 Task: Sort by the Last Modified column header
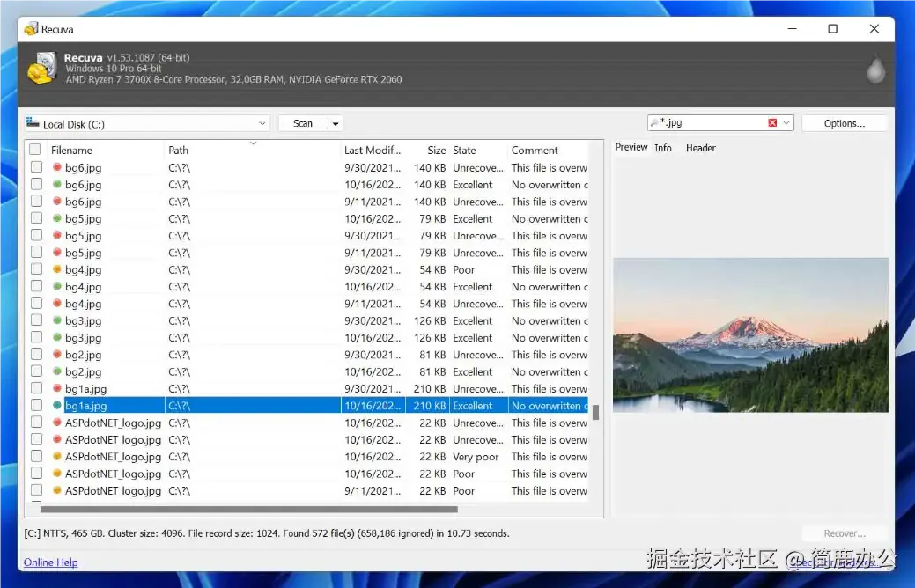373,150
